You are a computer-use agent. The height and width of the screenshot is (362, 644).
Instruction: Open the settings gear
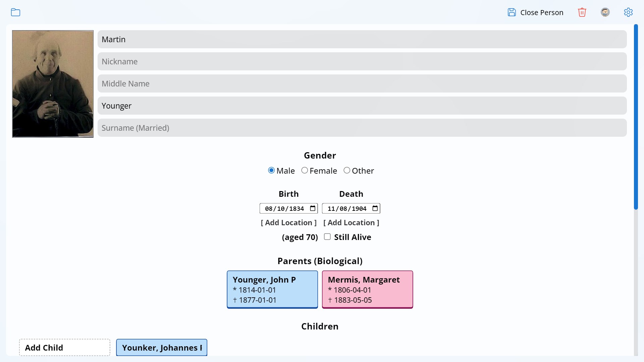point(628,12)
